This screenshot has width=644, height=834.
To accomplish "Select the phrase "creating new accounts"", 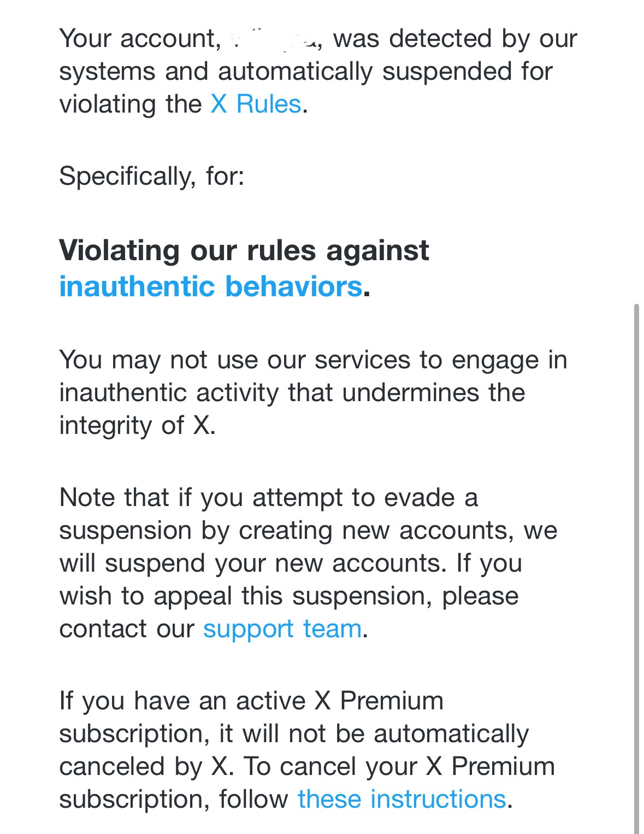I will click(376, 531).
